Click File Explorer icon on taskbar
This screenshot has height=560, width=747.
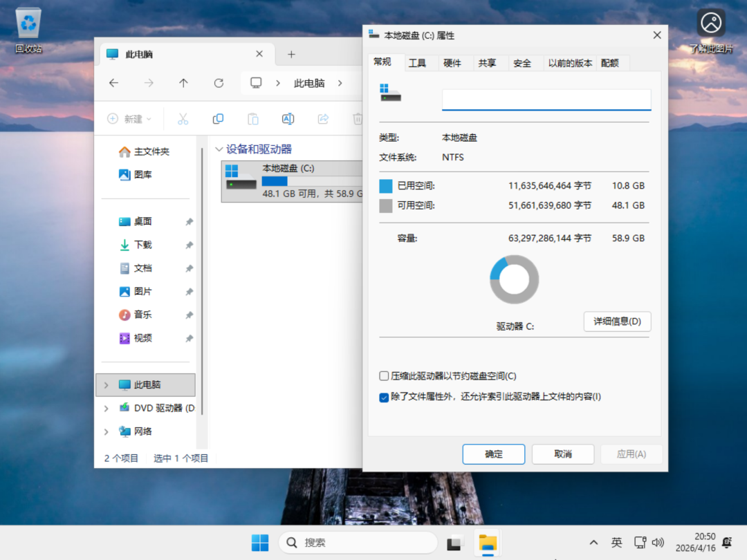(488, 543)
